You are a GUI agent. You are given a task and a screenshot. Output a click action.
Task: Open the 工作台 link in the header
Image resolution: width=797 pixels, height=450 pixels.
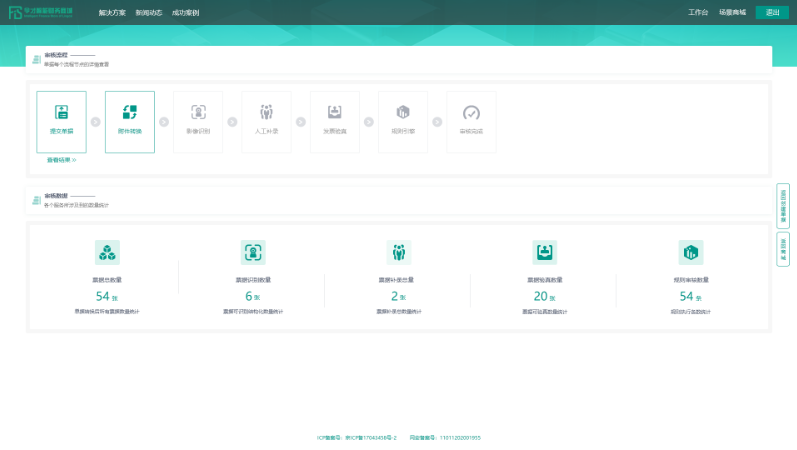pyautogui.click(x=698, y=12)
